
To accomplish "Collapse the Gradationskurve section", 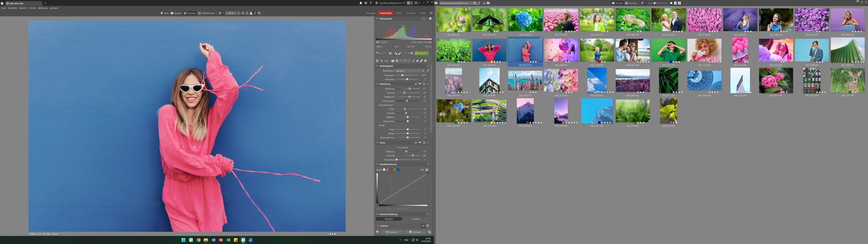I will coord(377,164).
